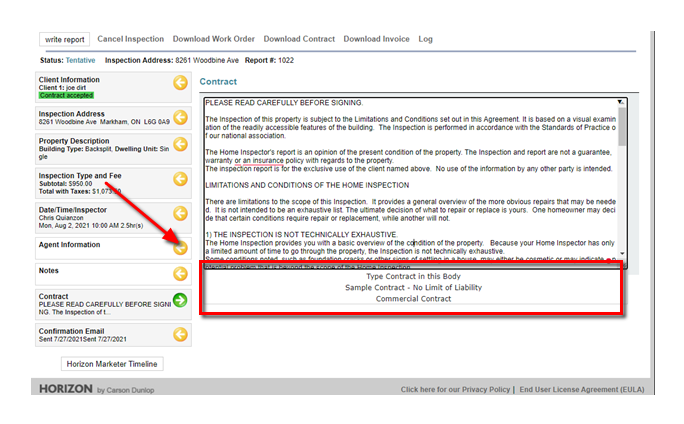
Task: Click the Cancel Inspection menu item
Action: pyautogui.click(x=131, y=39)
